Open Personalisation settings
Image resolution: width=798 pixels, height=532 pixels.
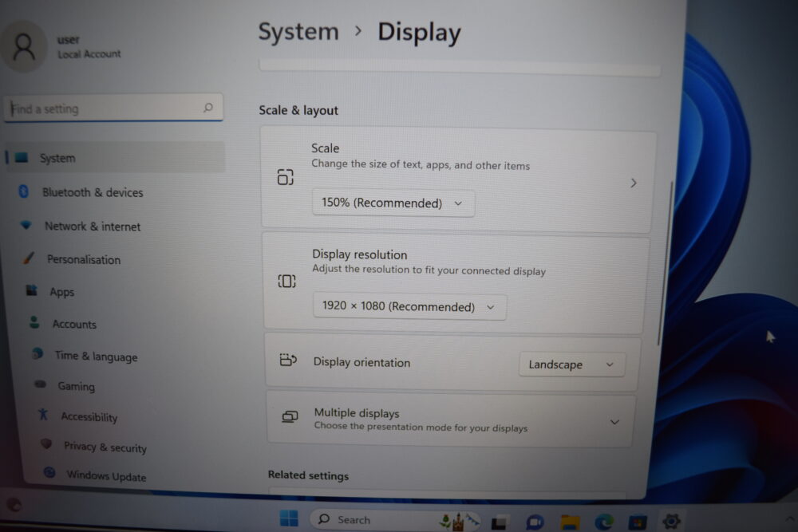click(84, 259)
